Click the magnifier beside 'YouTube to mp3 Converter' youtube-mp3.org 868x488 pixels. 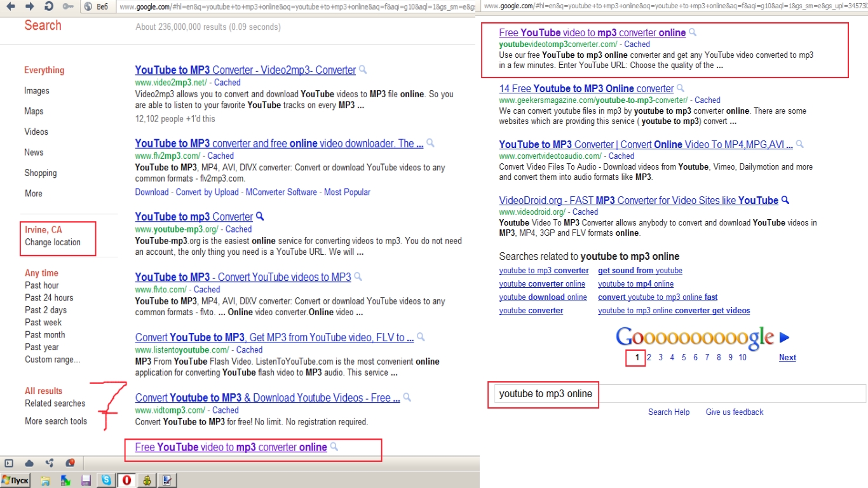pos(260,217)
